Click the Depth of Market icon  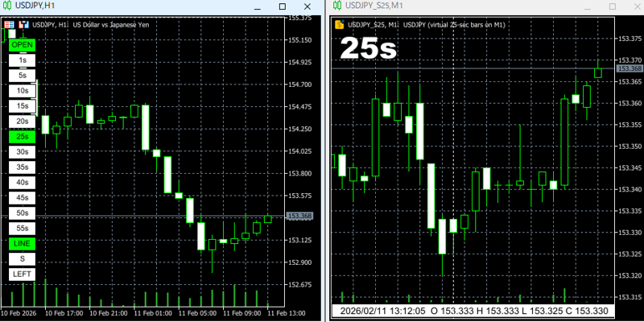pos(23,25)
